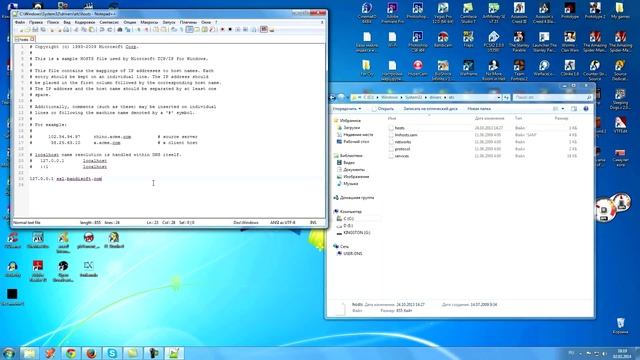Start macro recording with the red dot icon

(222, 29)
